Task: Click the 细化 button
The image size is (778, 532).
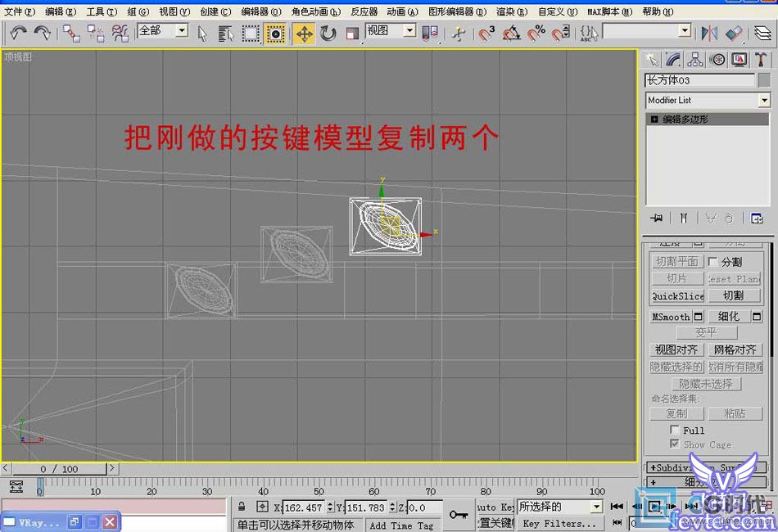Action: point(729,317)
